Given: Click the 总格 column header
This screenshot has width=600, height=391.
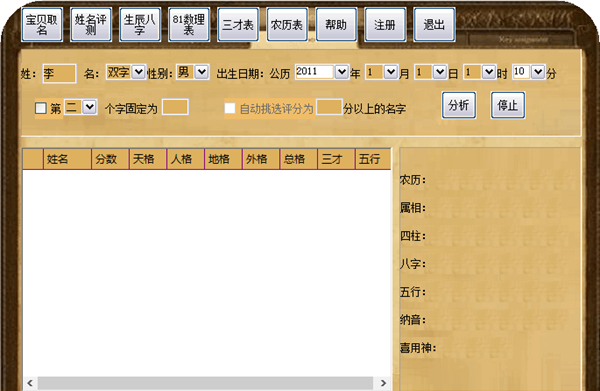Looking at the screenshot, I should coord(298,159).
